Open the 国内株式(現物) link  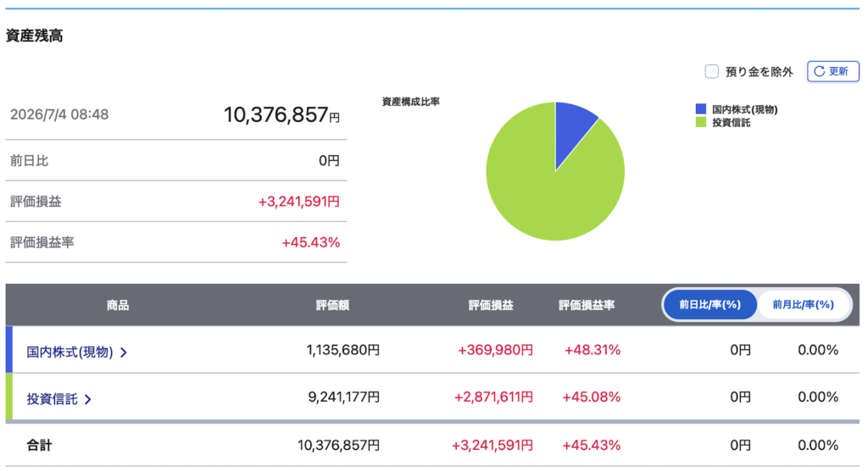pos(70,352)
